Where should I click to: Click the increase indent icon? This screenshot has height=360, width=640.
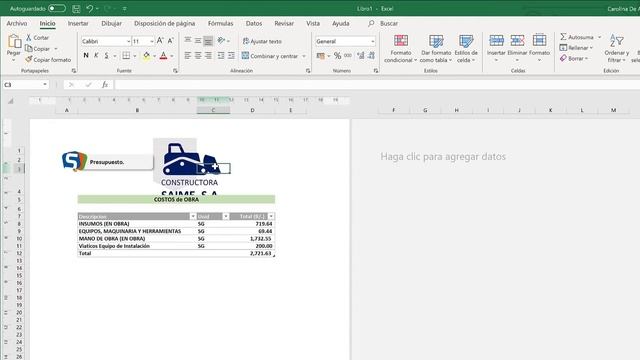(231, 56)
